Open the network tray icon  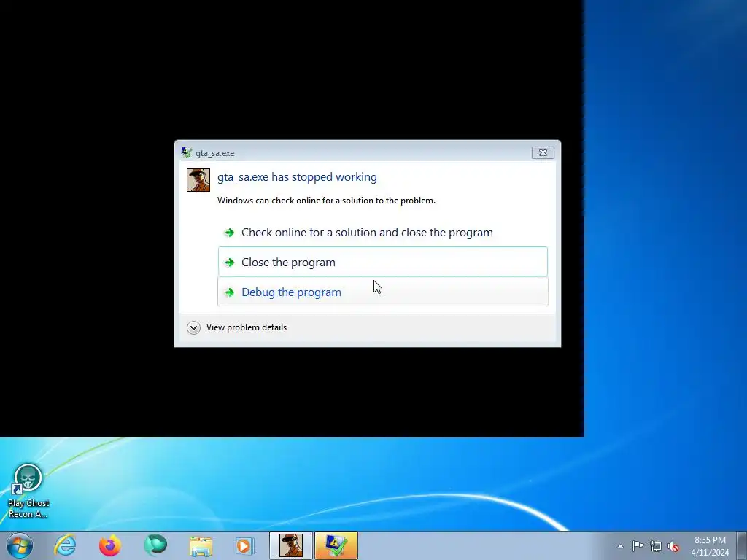click(x=656, y=546)
